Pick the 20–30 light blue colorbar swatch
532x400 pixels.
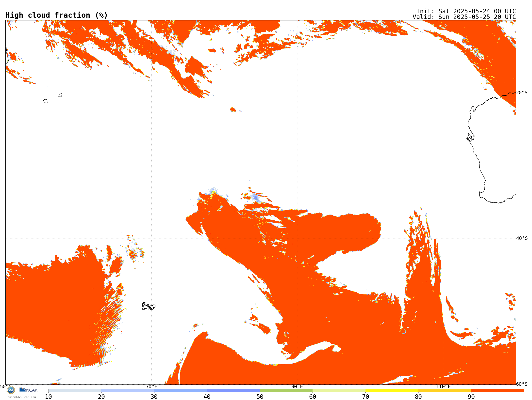(128, 390)
